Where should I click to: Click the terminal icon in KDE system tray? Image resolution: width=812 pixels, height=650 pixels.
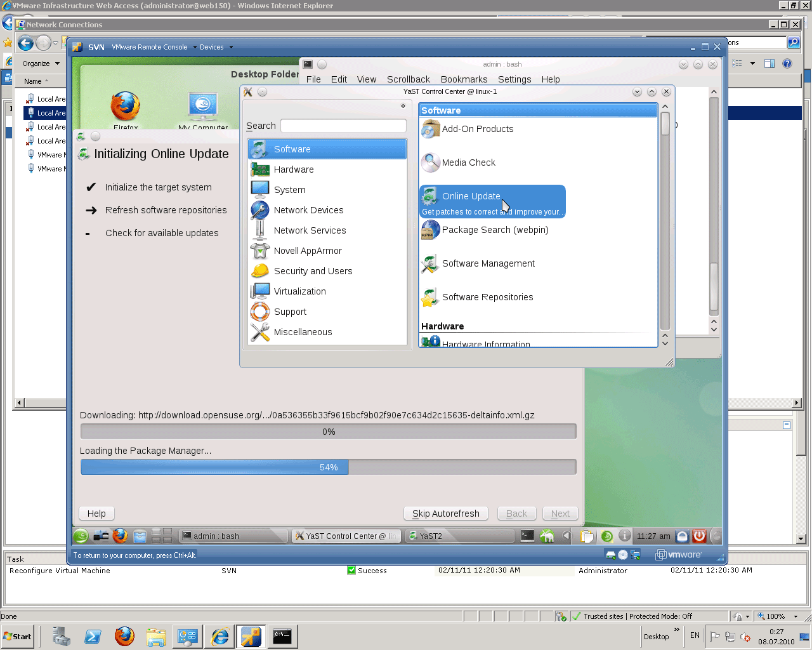click(527, 536)
